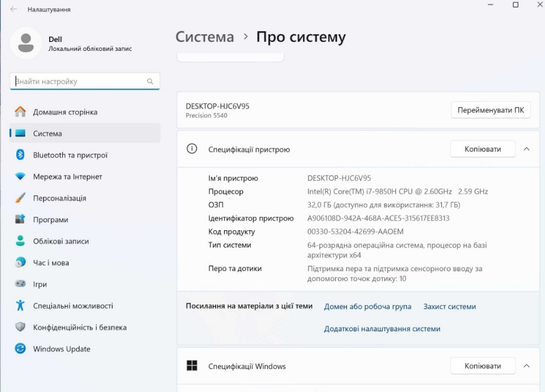Open Додаткові налаштування системи link
This screenshot has height=392, width=545.
[381, 328]
